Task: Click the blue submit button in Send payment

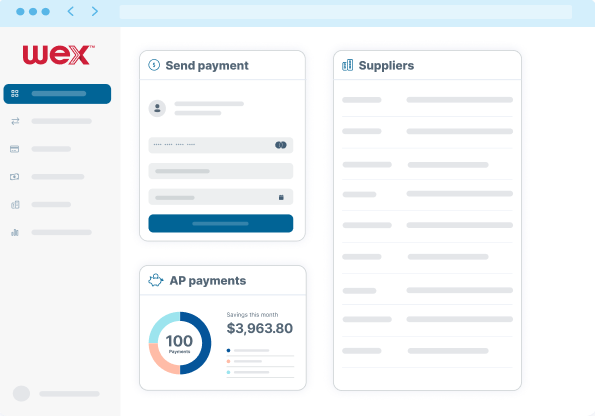Action: [220, 224]
